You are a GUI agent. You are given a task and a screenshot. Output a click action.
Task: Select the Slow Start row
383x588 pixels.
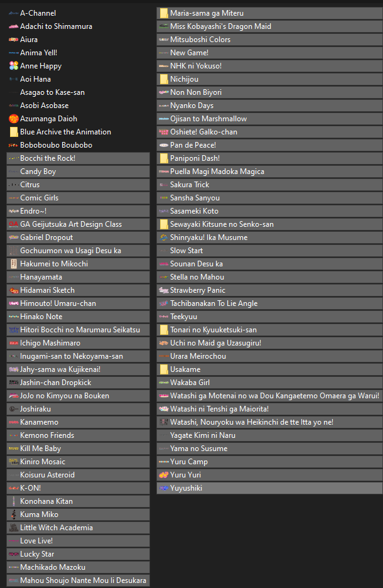pyautogui.click(x=269, y=251)
